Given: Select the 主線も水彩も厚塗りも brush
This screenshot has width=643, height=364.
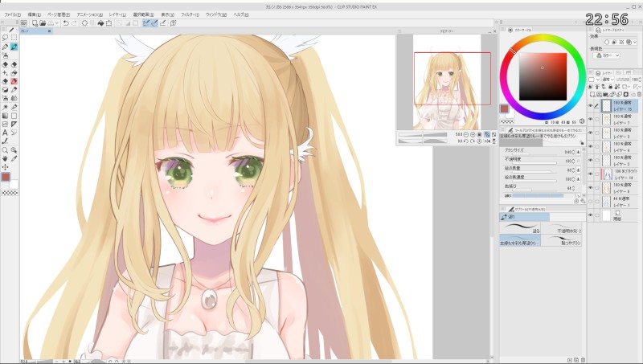Looking at the screenshot, I should pyautogui.click(x=520, y=240).
